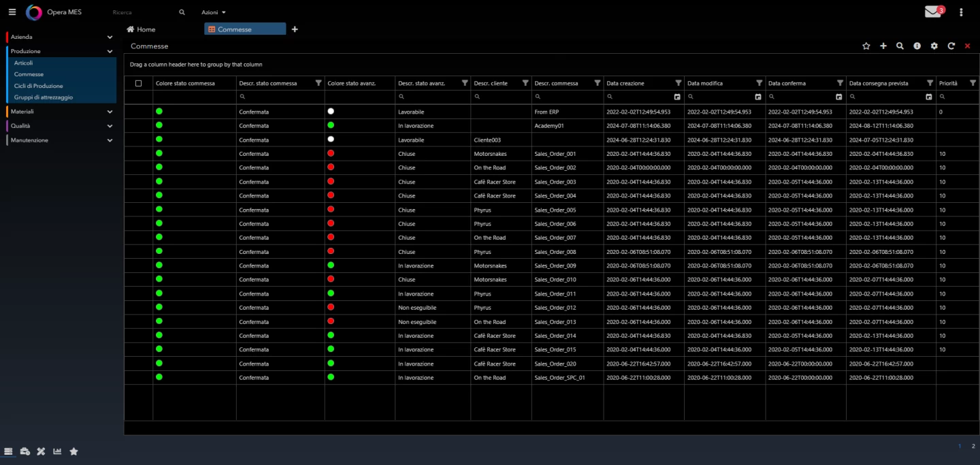Screen dimensions: 980x465
Task: Click green avanz. dot for Academy01 row
Action: (331, 125)
